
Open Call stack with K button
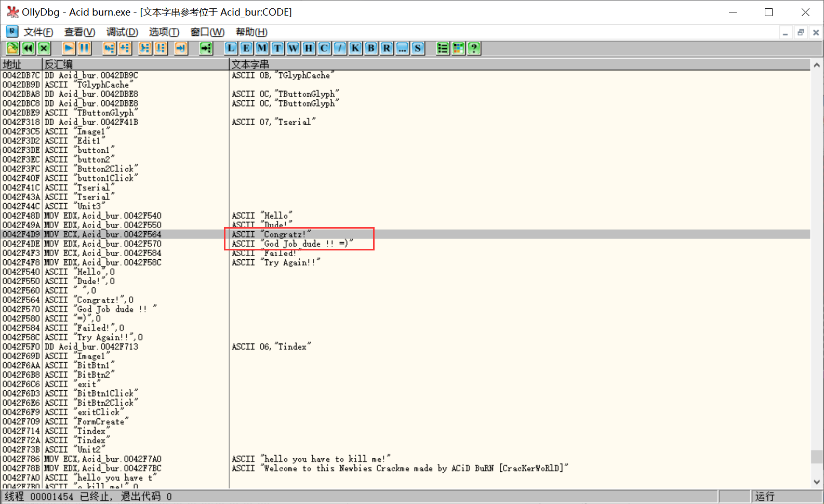tap(355, 48)
